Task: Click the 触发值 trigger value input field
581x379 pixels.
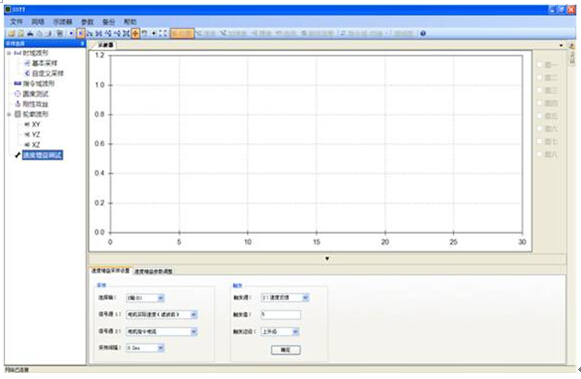Action: pos(280,315)
